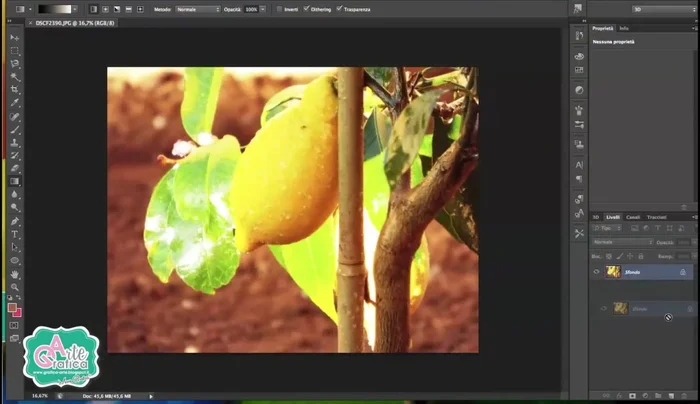
Task: Hide the Sfondo layer via eye icon
Action: pyautogui.click(x=597, y=272)
